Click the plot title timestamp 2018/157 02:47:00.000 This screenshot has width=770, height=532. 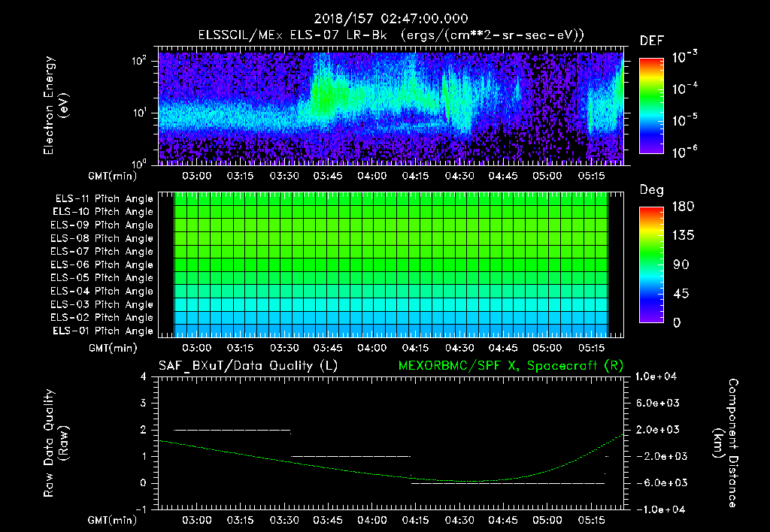coord(391,19)
